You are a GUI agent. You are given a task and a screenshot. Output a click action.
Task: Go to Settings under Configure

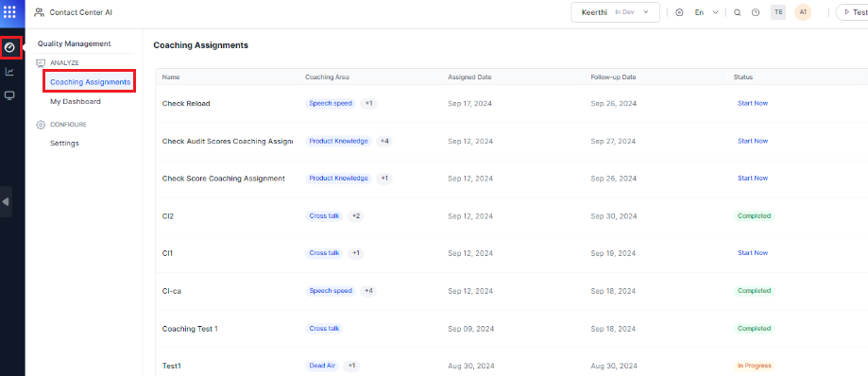click(x=64, y=143)
